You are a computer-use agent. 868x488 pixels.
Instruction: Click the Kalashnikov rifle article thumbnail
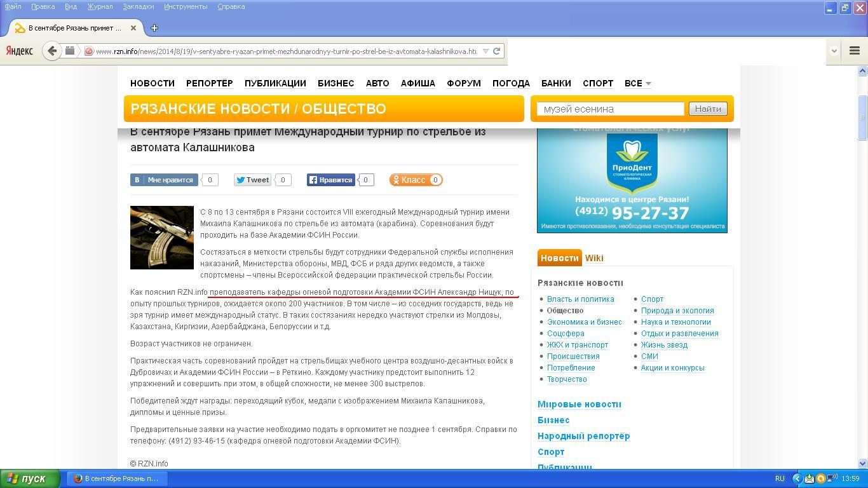tap(161, 237)
